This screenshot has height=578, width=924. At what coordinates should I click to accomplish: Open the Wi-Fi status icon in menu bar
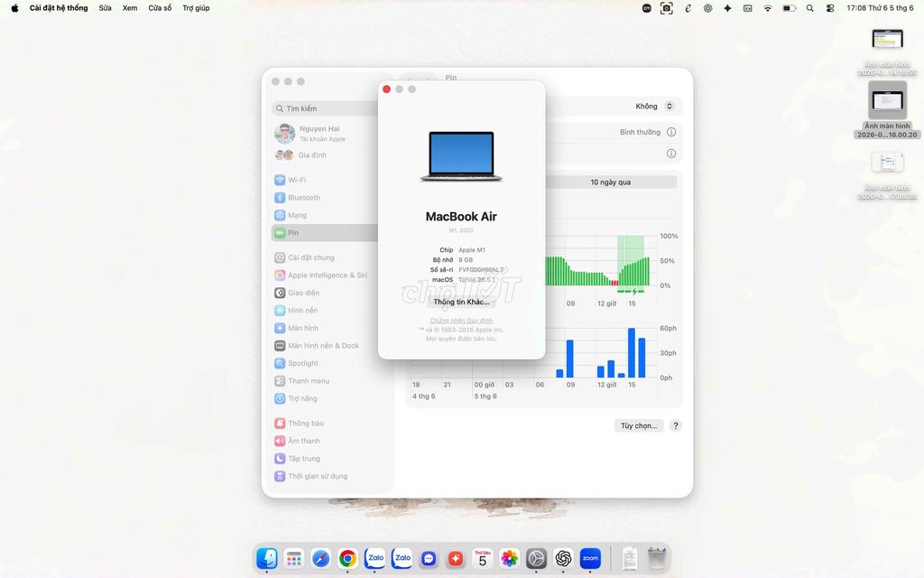coord(768,8)
